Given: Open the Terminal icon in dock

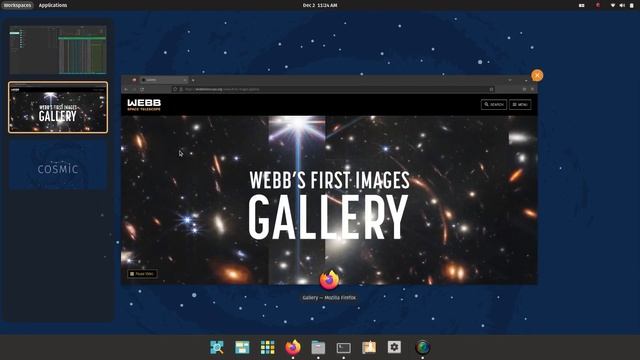Looking at the screenshot, I should (343, 347).
